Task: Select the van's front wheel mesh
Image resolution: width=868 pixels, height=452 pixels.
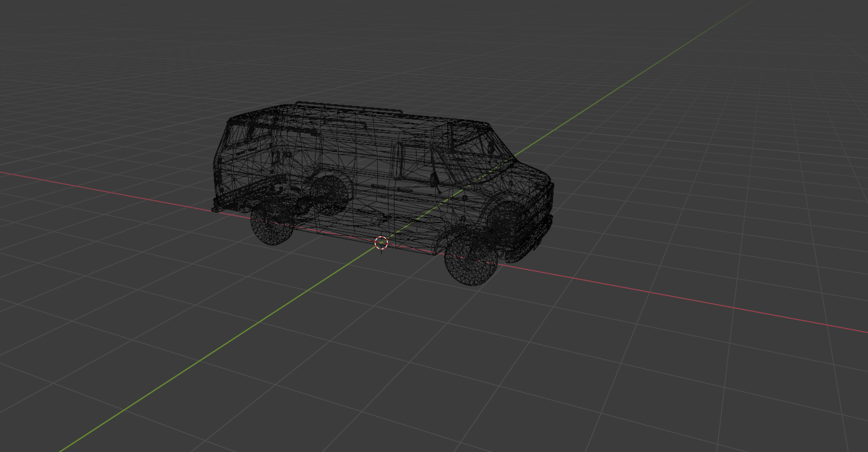Action: [471, 258]
